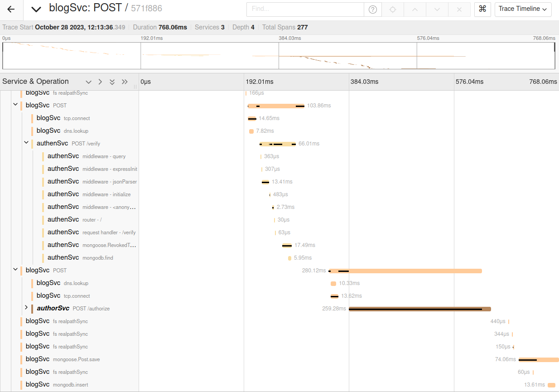
Task: Collapse the blogSvc POST 280.12ms span row
Action: [15, 270]
